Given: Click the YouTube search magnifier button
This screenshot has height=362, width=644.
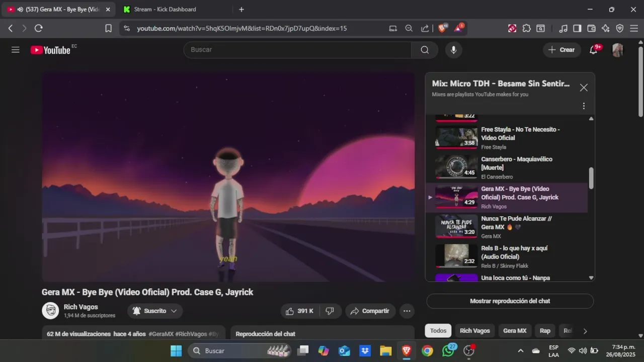Looking at the screenshot, I should point(425,50).
